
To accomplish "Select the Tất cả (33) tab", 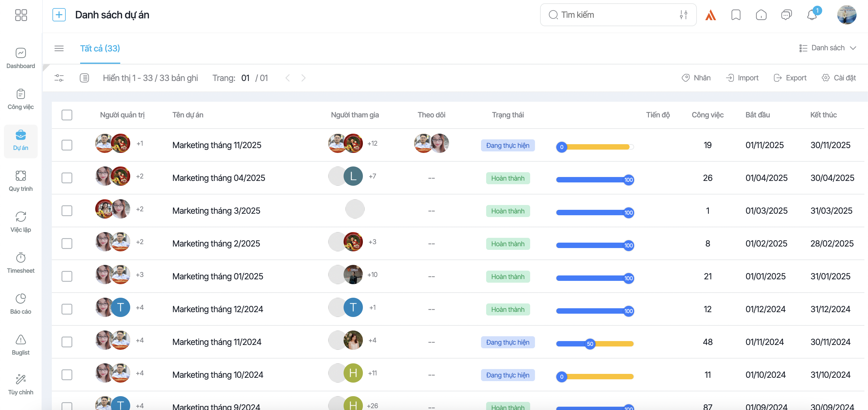I will (x=100, y=48).
